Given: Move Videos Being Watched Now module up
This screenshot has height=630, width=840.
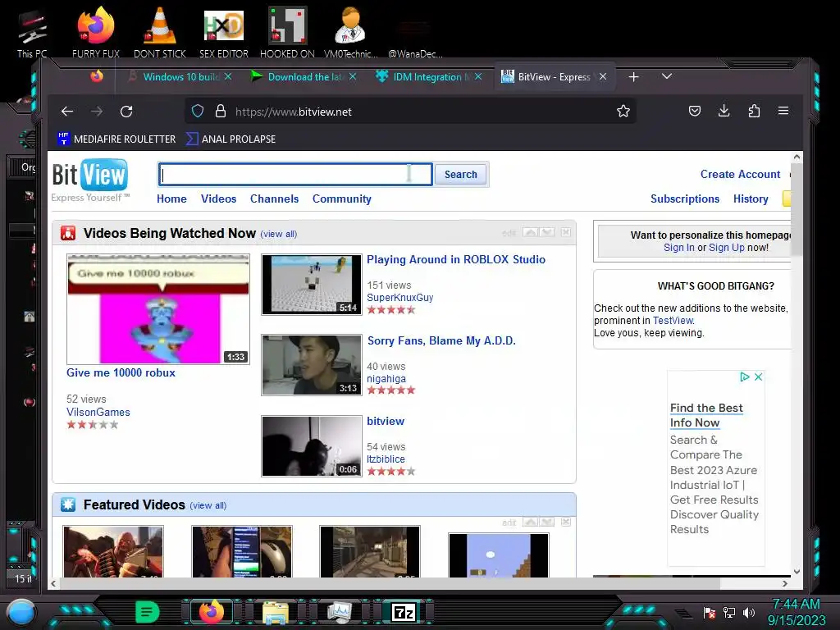Looking at the screenshot, I should point(531,232).
